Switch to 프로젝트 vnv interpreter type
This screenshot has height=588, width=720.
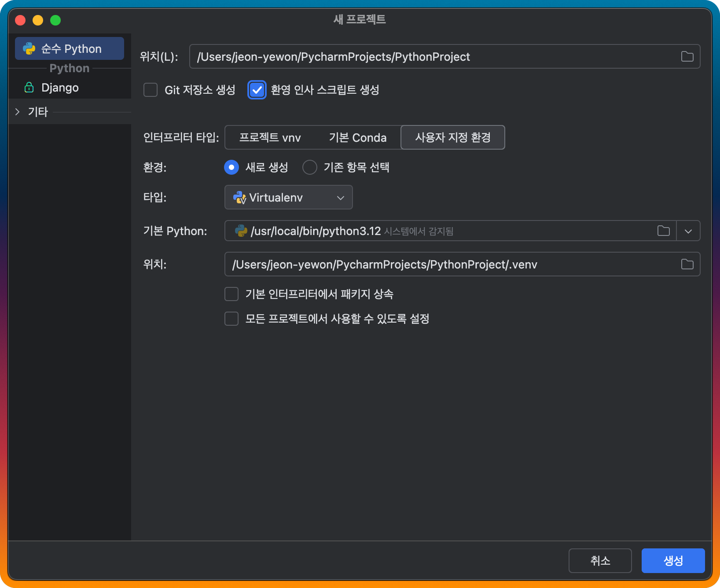pos(270,137)
